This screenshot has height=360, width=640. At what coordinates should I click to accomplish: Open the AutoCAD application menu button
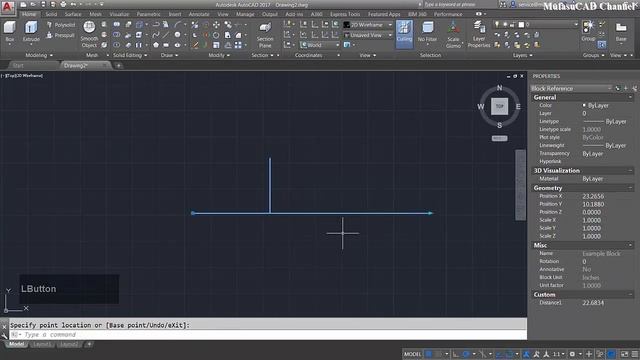(x=7, y=7)
